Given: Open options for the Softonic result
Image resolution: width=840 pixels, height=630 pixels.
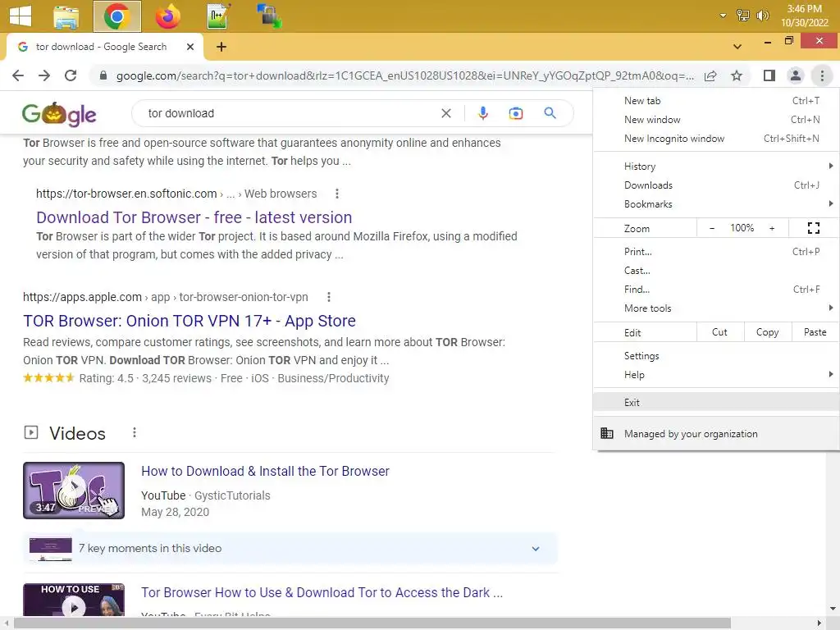Looking at the screenshot, I should (x=337, y=194).
